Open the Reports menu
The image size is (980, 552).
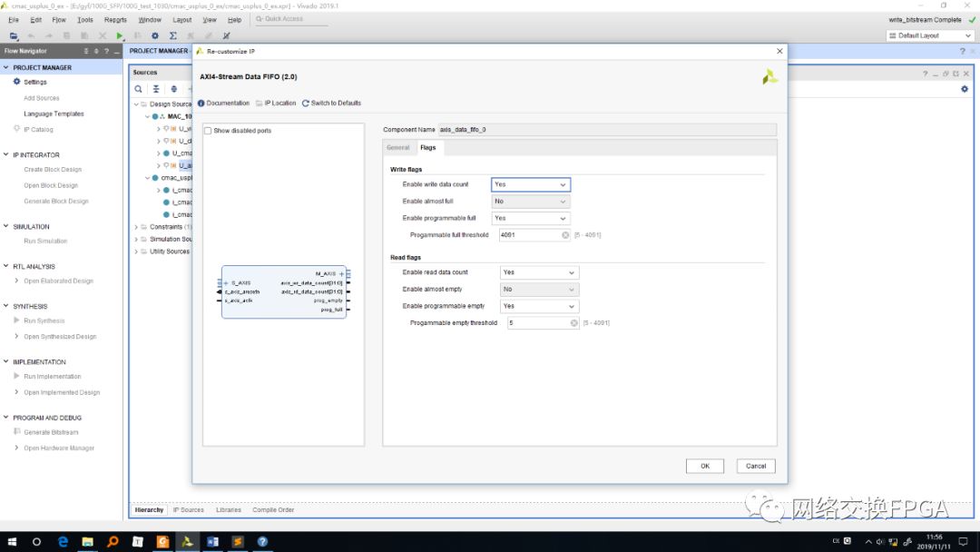point(115,20)
